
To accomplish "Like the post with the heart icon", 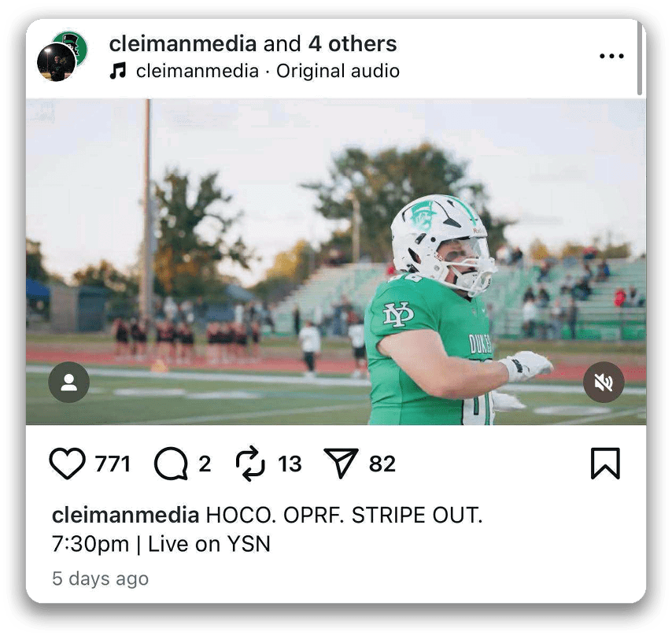I will tap(68, 464).
